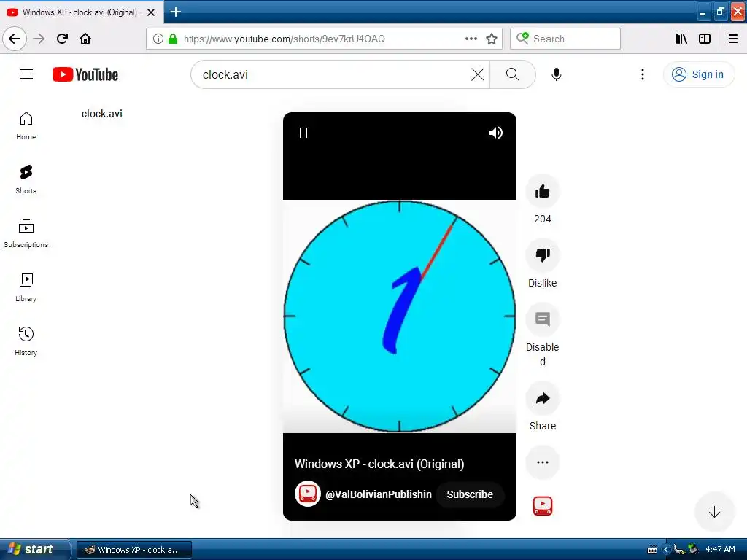Open Library in the YouTube sidebar
Image resolution: width=747 pixels, height=560 pixels.
26,287
